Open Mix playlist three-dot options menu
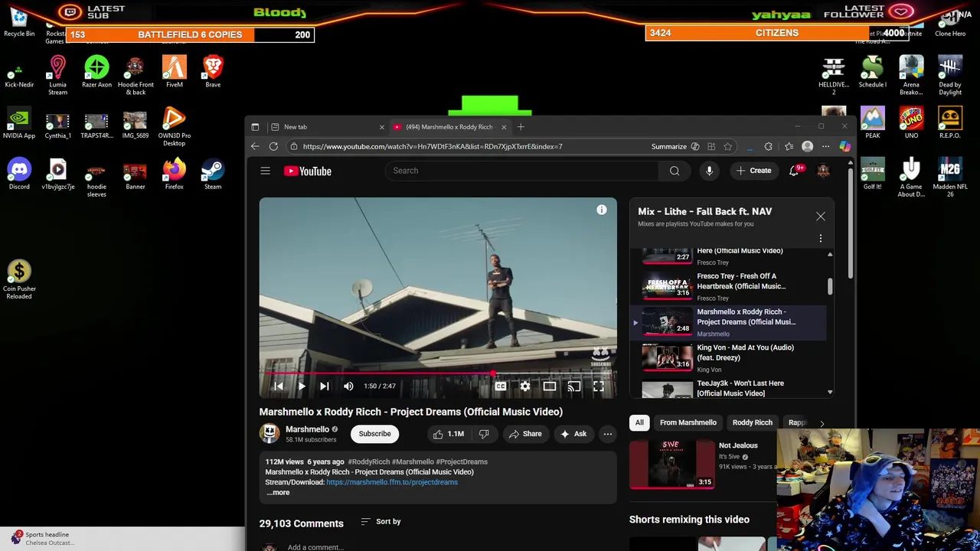The image size is (980, 551). coord(821,239)
